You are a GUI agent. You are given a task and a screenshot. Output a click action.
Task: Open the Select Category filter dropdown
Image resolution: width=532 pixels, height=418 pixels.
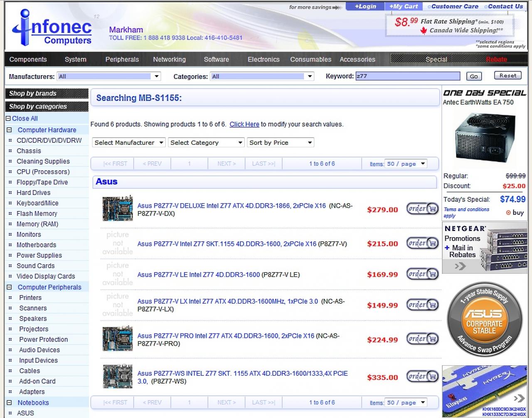(206, 143)
